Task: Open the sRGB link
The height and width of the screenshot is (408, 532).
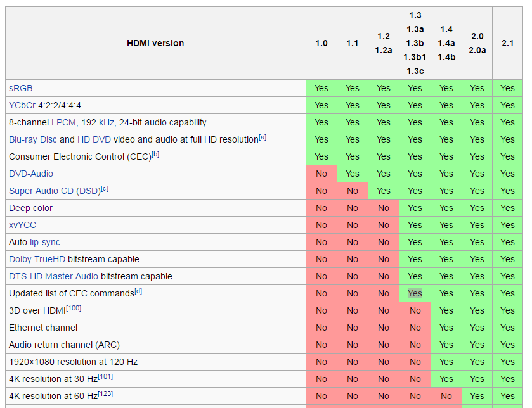Action: coord(21,88)
